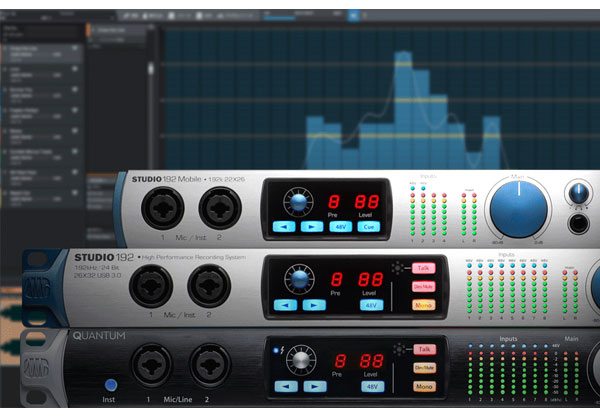Click the large Main volume knob on Studio 192 Mobile

click(x=518, y=209)
